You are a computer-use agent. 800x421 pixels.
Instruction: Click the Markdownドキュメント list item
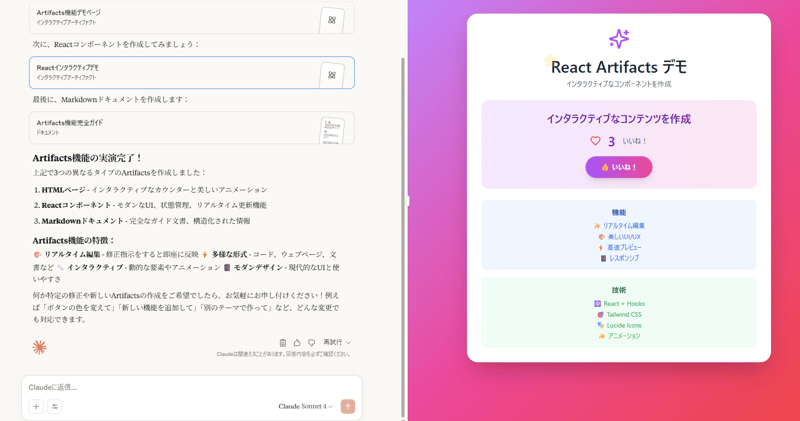pos(142,221)
